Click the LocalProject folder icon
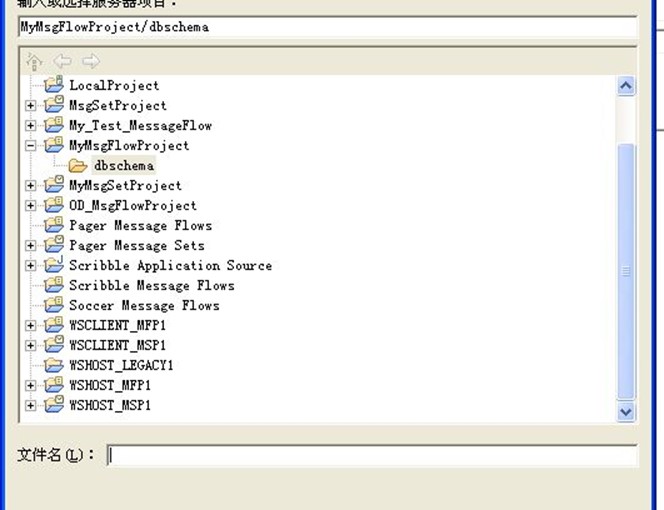Screen dimensions: 664x510 pos(54,85)
